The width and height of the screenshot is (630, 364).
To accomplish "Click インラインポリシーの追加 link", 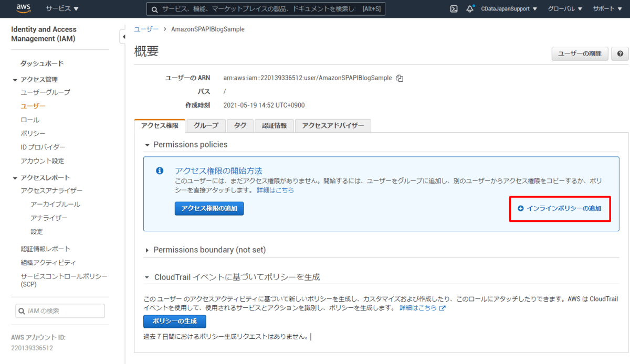I will [x=564, y=208].
